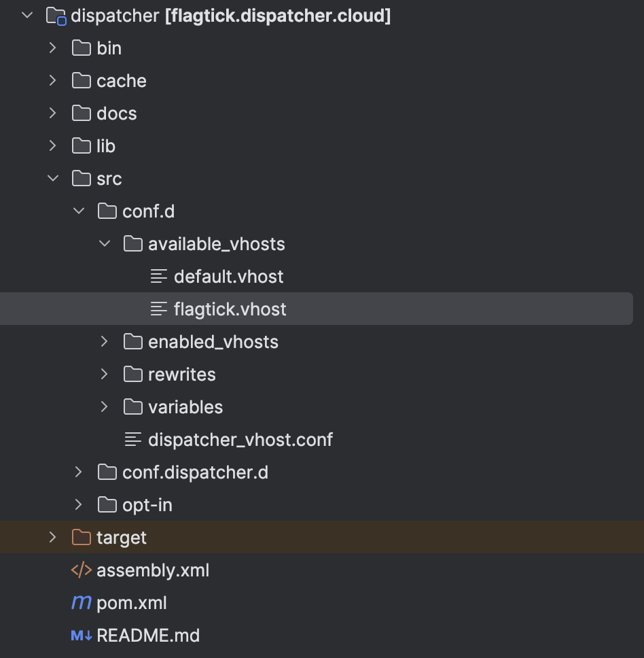Collapse the src folder chevron
Image resolution: width=644 pixels, height=658 pixels.
[53, 179]
